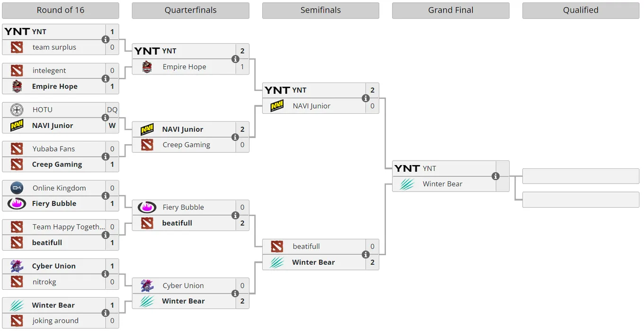This screenshot has width=644, height=331.
Task: Click Online Kingdom logo icon
Action: pos(17,188)
